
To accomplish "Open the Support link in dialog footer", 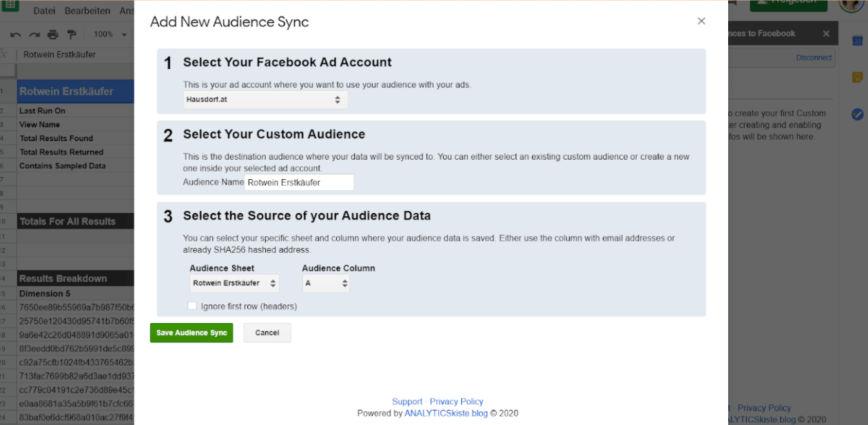I will [407, 402].
